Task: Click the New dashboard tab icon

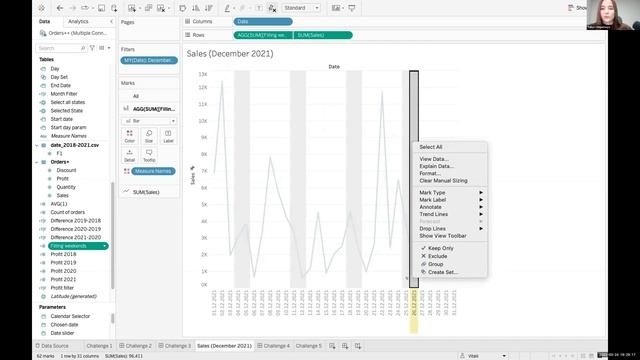Action: coord(345,346)
